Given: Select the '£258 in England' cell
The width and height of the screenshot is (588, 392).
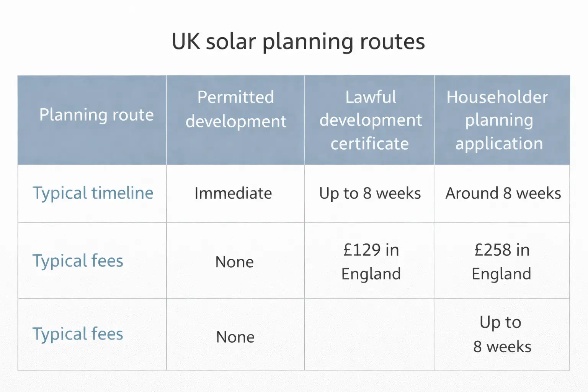Looking at the screenshot, I should pos(501,262).
